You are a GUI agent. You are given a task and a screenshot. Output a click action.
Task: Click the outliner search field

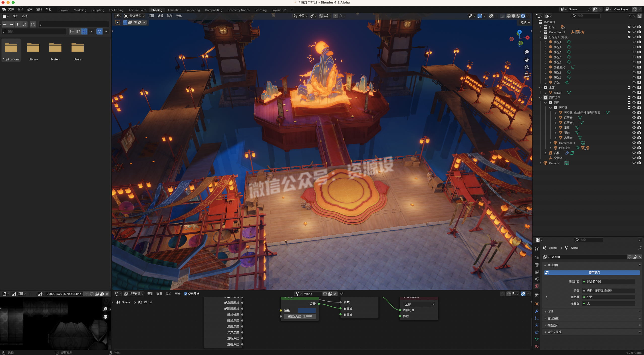point(586,16)
